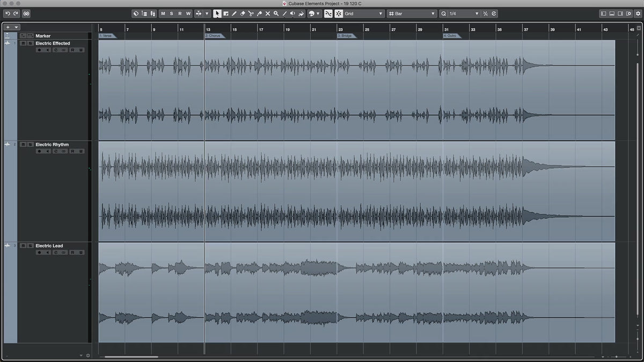Viewport: 644px width, 362px height.
Task: Click the Undo arrow icon
Action: 8,13
